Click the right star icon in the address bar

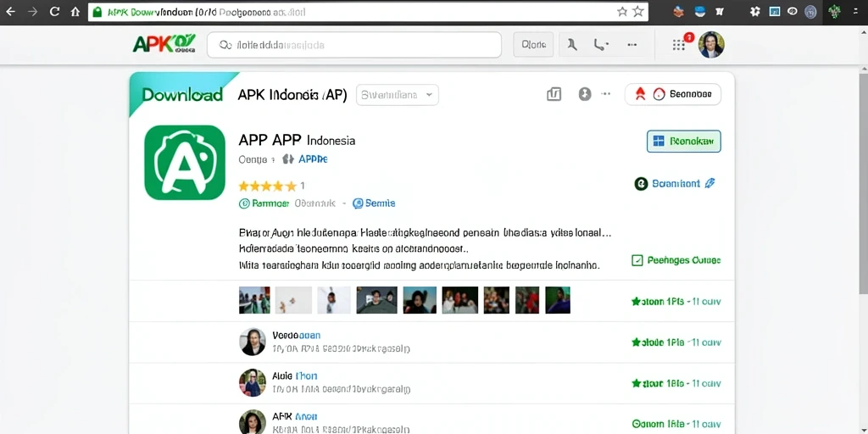coord(638,12)
